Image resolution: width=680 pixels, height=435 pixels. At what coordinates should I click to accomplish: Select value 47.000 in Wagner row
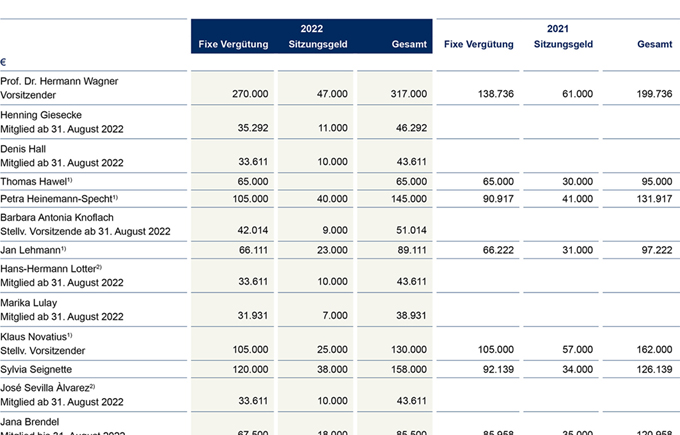pyautogui.click(x=332, y=94)
